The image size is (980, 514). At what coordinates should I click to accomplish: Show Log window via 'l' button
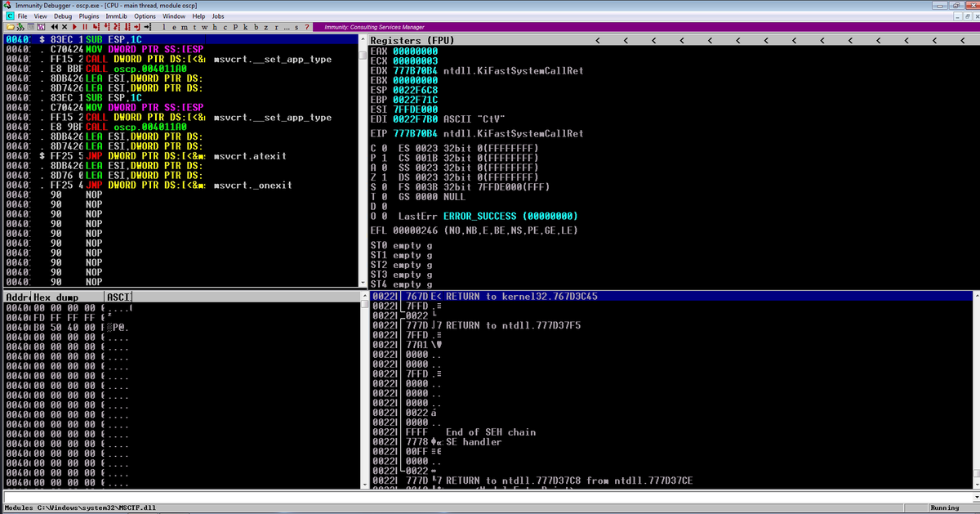164,27
